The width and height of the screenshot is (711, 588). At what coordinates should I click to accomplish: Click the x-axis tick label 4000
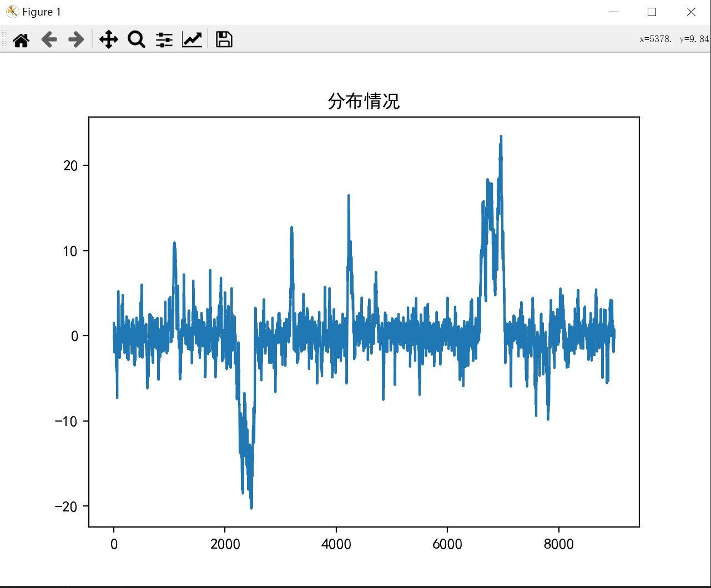coord(336,544)
